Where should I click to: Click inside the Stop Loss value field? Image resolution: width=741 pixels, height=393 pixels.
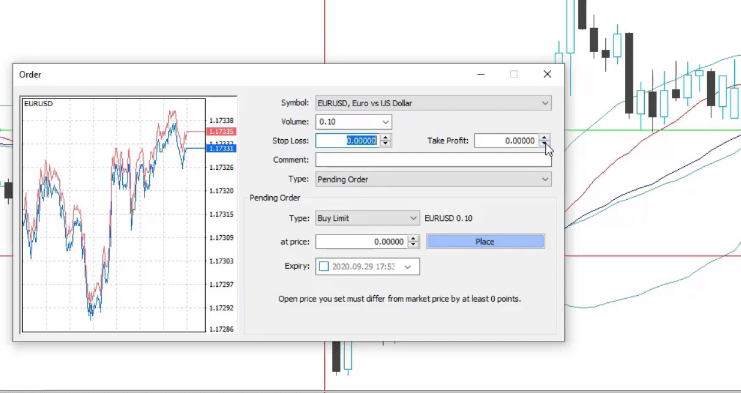(x=348, y=141)
